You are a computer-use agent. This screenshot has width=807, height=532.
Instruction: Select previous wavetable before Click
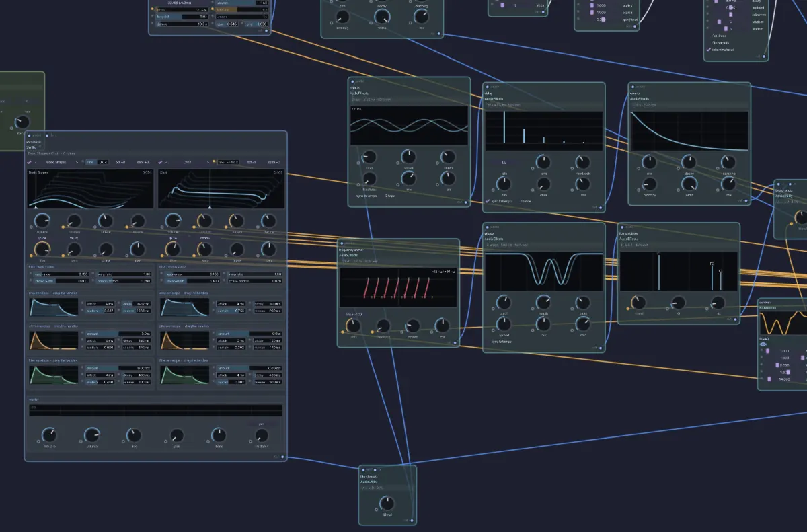point(167,162)
